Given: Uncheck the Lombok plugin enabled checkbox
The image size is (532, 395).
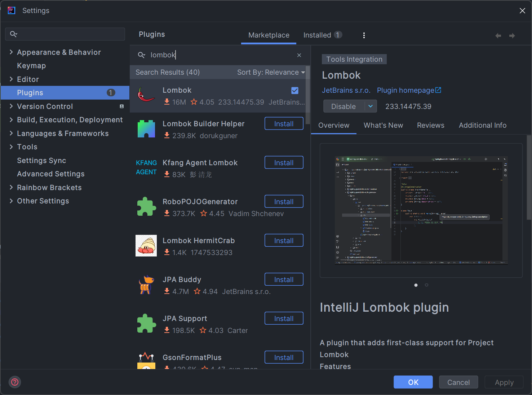Looking at the screenshot, I should tap(295, 91).
